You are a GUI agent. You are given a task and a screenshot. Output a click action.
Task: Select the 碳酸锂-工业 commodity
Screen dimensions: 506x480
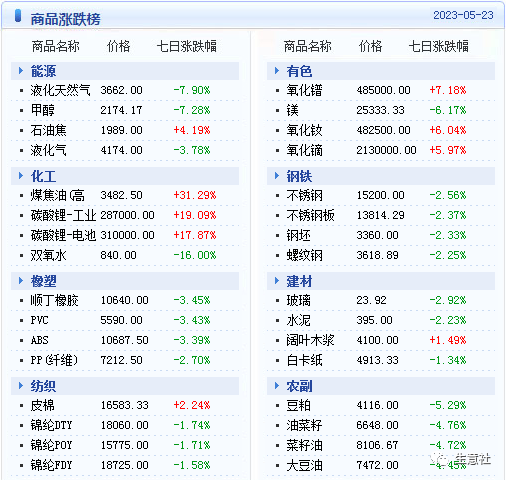63,215
